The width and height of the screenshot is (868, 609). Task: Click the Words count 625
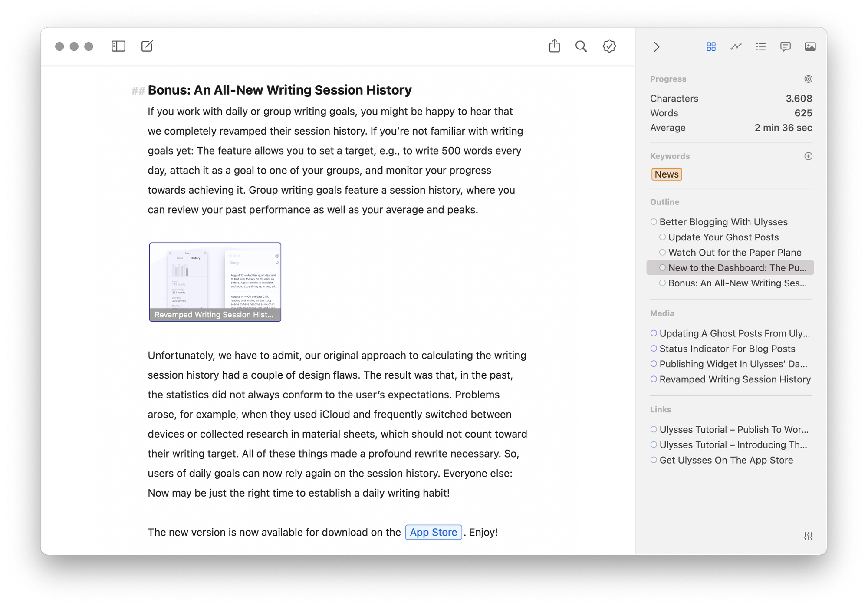tap(803, 113)
